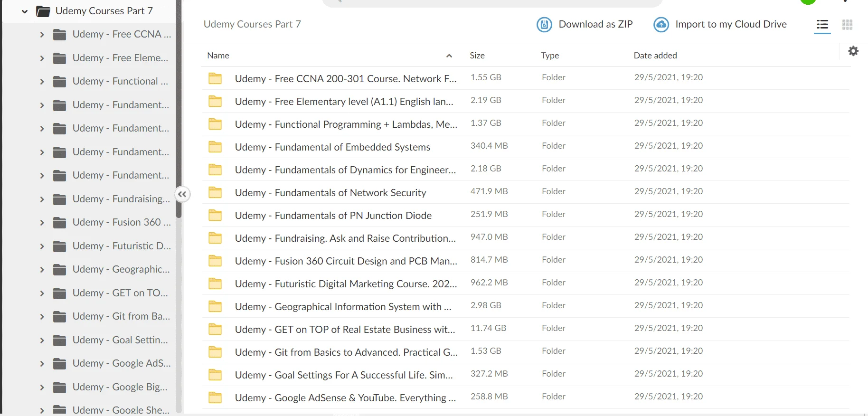
Task: Expand Udemy - Free CCNA tree node
Action: (x=42, y=35)
